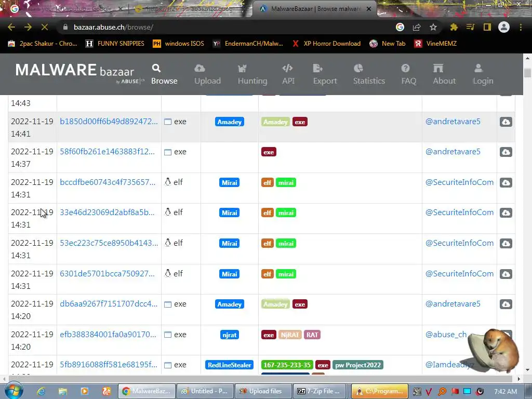Open 7-Zip File Manager taskbar button
532x399 pixels.
pos(321,391)
